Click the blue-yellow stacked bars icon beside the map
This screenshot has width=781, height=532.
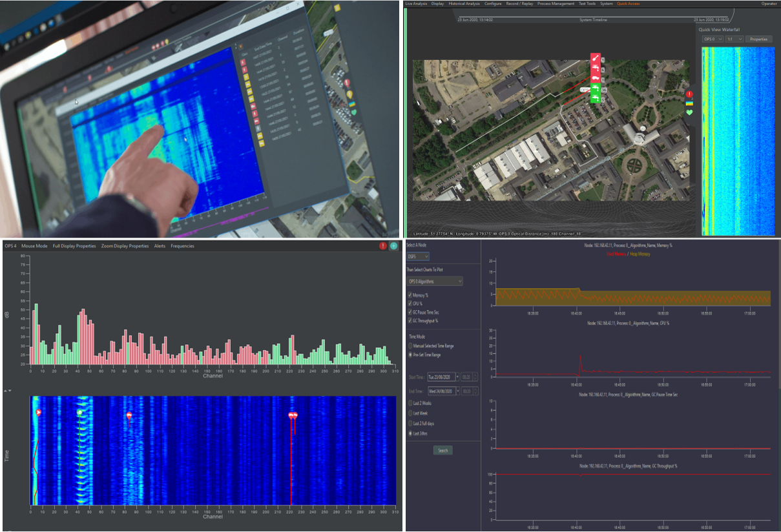[689, 103]
